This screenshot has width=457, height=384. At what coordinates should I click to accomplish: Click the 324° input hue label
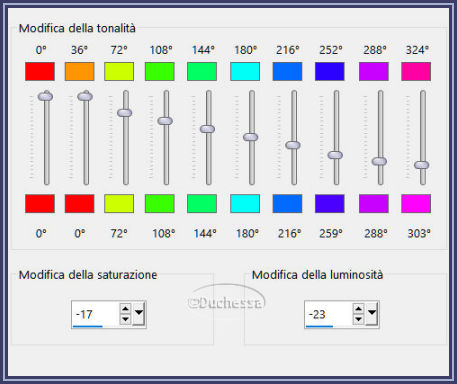pyautogui.click(x=417, y=50)
